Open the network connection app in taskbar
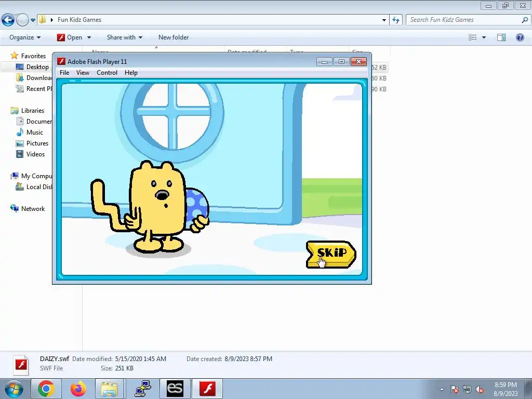The height and width of the screenshot is (399, 532). click(x=142, y=389)
